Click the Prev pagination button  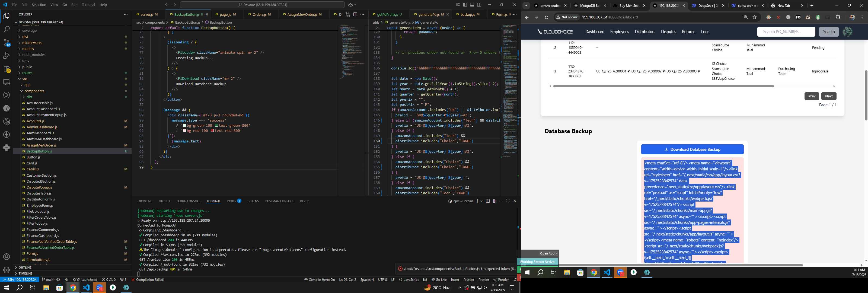coord(811,96)
